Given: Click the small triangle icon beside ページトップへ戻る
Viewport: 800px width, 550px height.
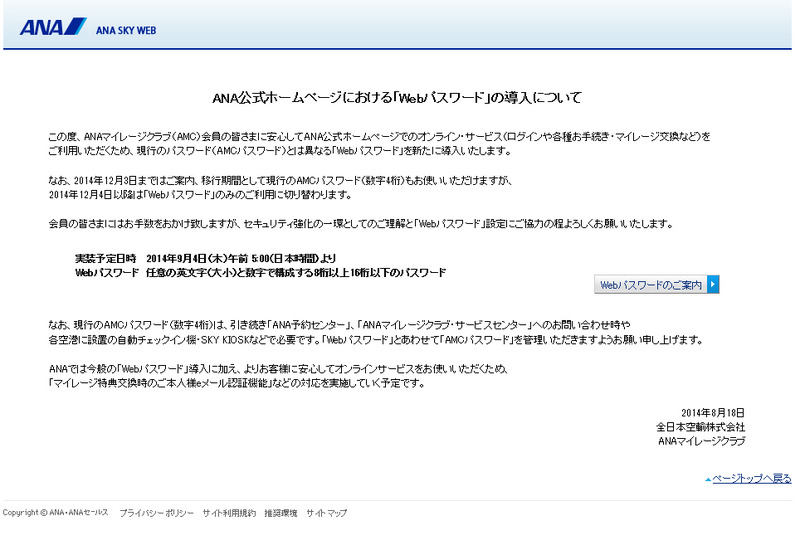Looking at the screenshot, I should click(x=707, y=479).
